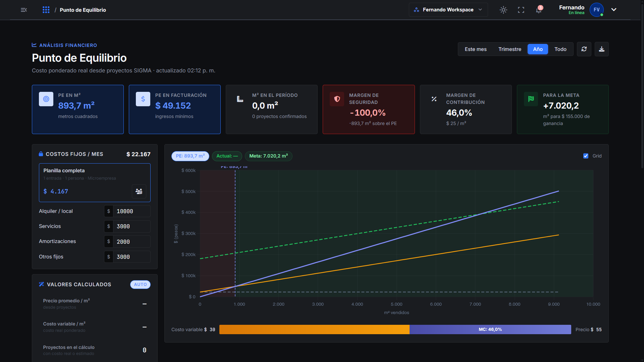Click the PE: 893,7 m² chart chip
This screenshot has width=644, height=362.
[x=190, y=156]
